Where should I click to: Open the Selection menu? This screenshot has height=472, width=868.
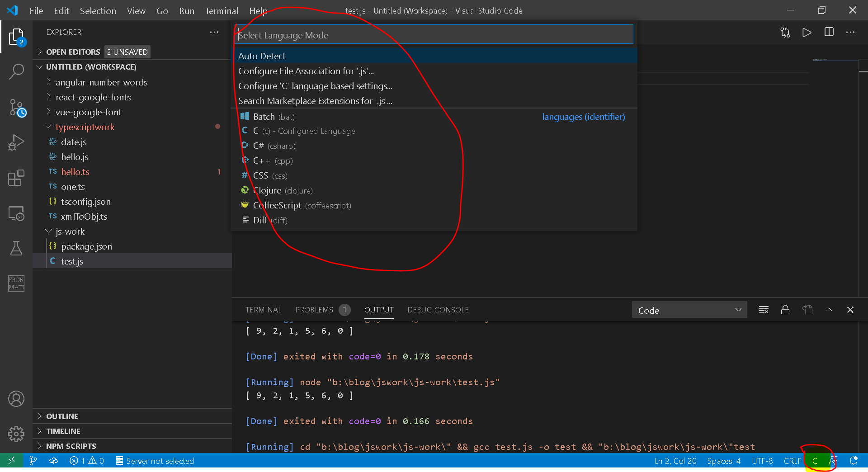[x=98, y=10]
